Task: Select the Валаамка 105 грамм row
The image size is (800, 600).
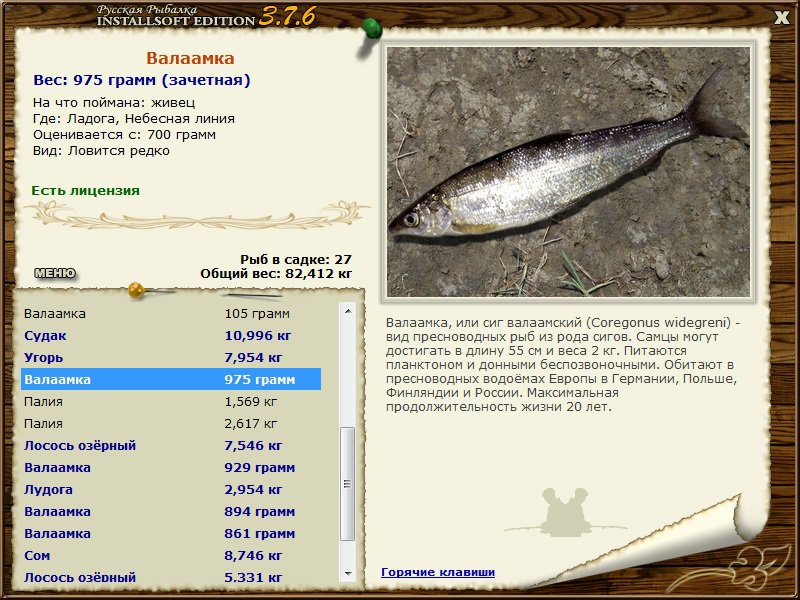Action: pos(171,313)
